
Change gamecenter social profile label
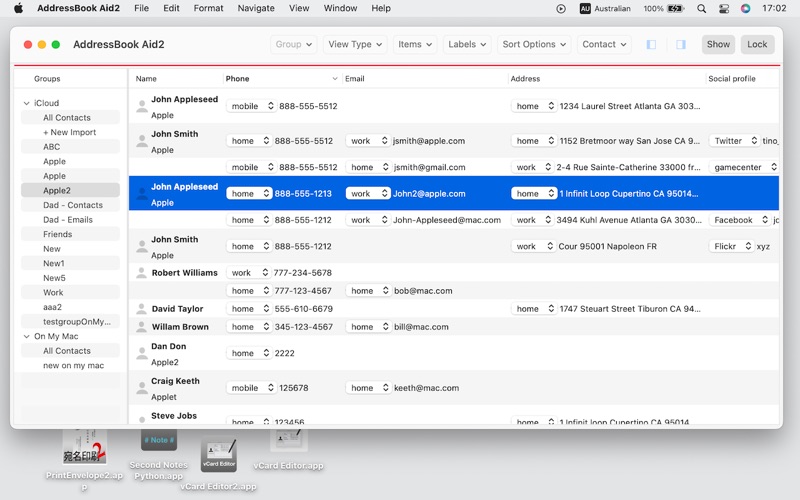coord(743,167)
